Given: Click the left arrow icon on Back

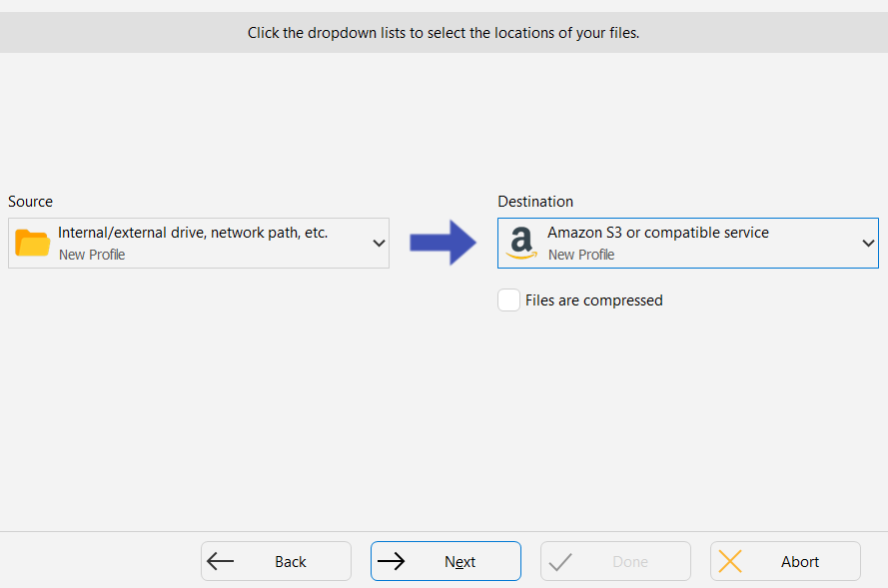Looking at the screenshot, I should pyautogui.click(x=221, y=561).
